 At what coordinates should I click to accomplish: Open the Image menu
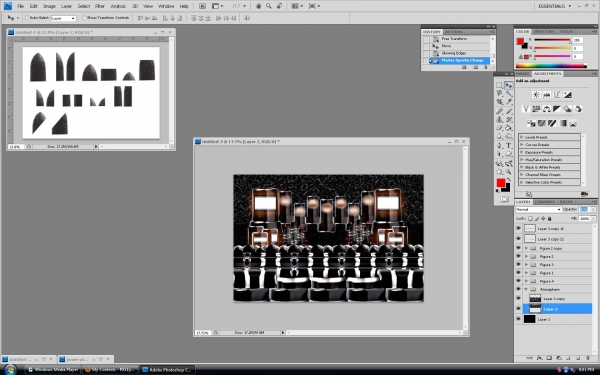pos(49,6)
